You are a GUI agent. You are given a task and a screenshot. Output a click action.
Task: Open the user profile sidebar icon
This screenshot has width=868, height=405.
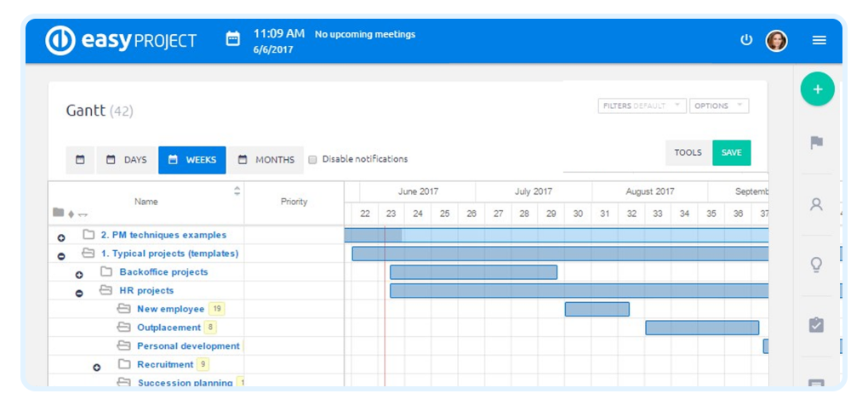[x=816, y=204]
